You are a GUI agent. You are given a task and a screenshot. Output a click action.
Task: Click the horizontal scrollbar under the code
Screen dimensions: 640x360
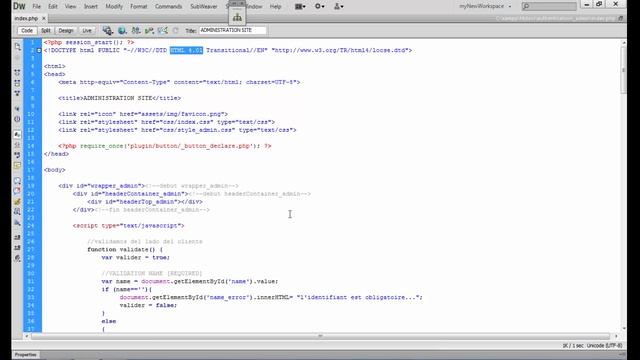pyautogui.click(x=320, y=336)
